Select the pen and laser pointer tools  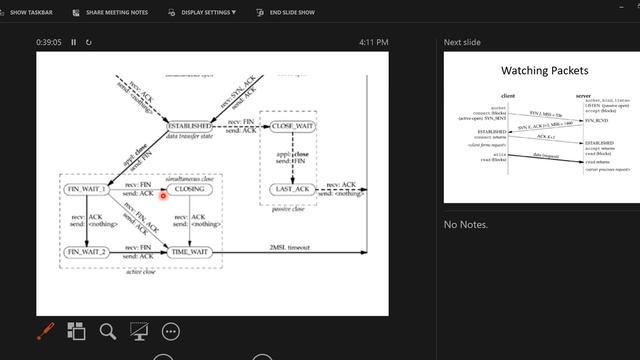[46, 331]
